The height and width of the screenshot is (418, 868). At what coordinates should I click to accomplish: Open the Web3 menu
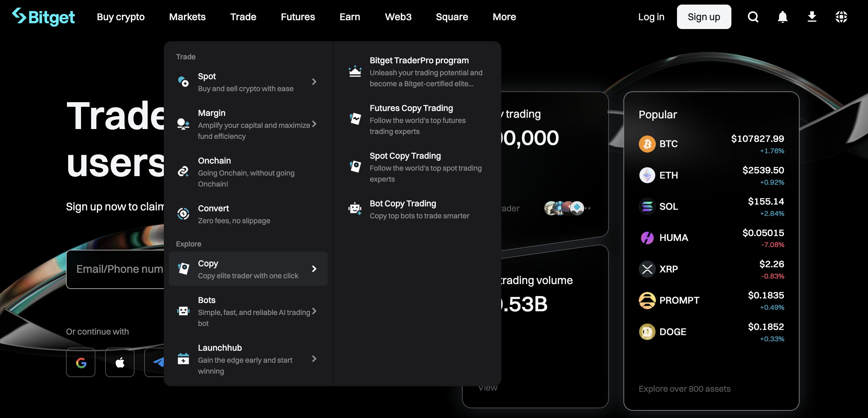pyautogui.click(x=398, y=17)
